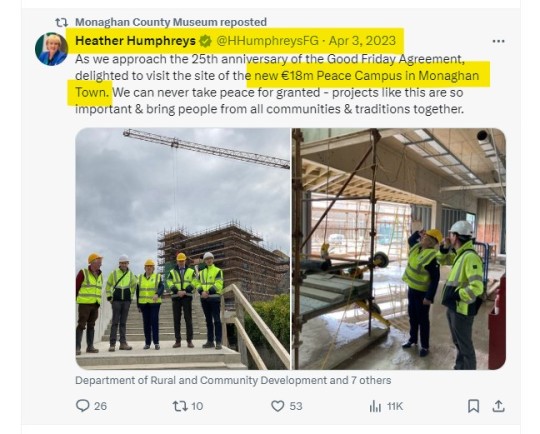540x434 pixels.
Task: Click the 26 replies count
Action: (100, 406)
